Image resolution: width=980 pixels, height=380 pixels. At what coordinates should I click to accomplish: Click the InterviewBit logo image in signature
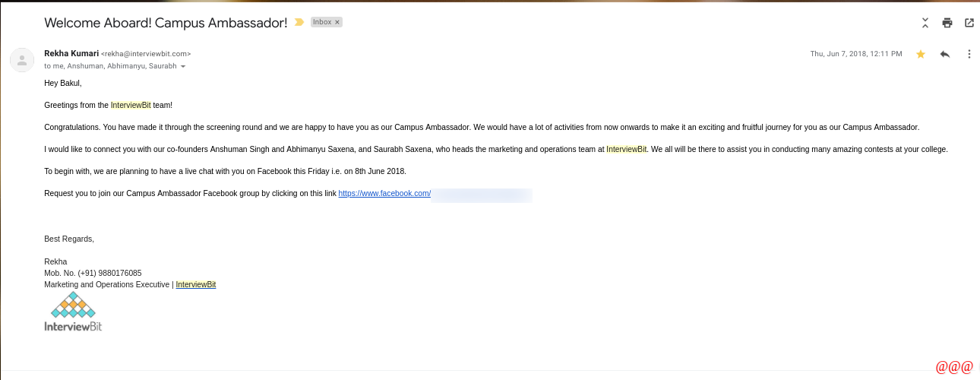tap(73, 312)
